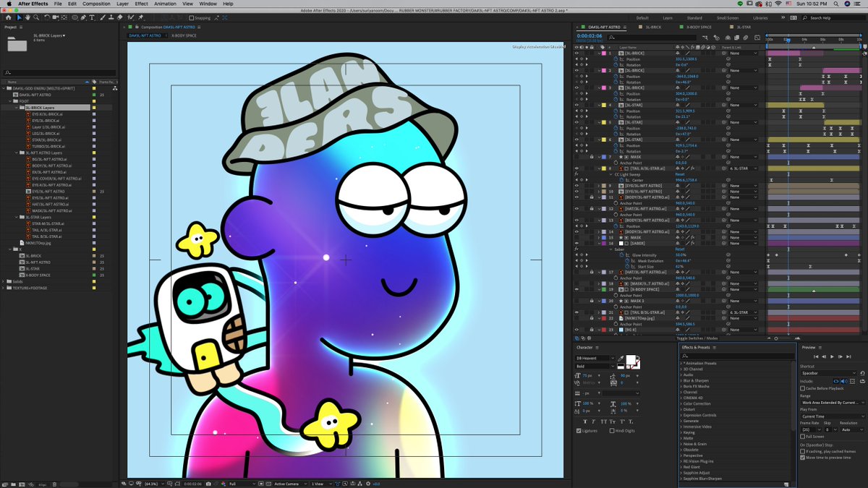Select the Selection arrow tool

20,18
